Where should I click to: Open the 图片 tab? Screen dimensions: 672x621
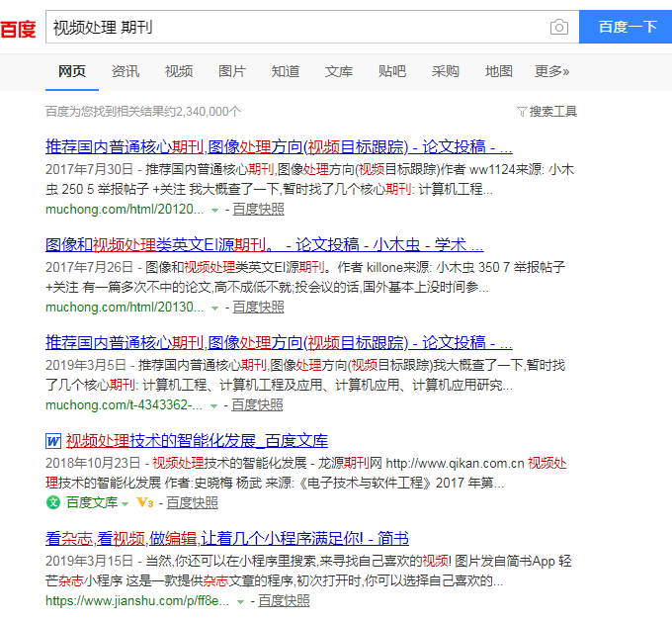pyautogui.click(x=232, y=71)
